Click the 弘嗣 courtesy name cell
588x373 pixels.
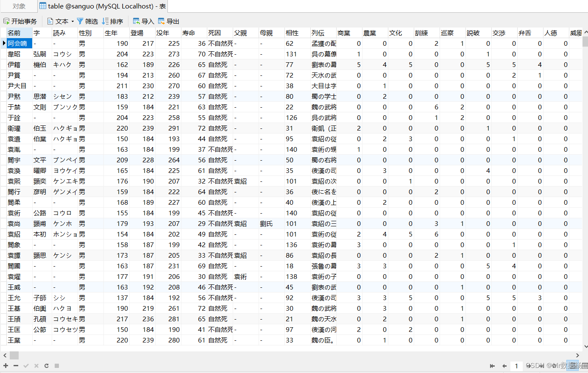click(42, 54)
